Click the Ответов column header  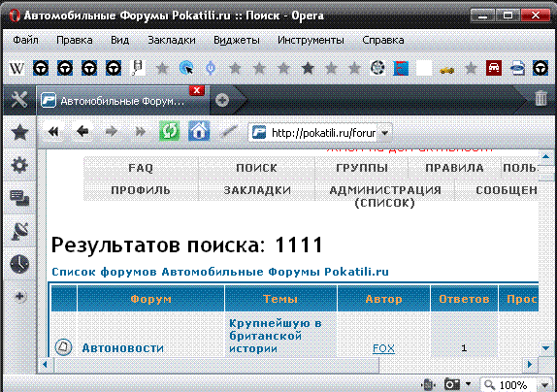coord(464,299)
